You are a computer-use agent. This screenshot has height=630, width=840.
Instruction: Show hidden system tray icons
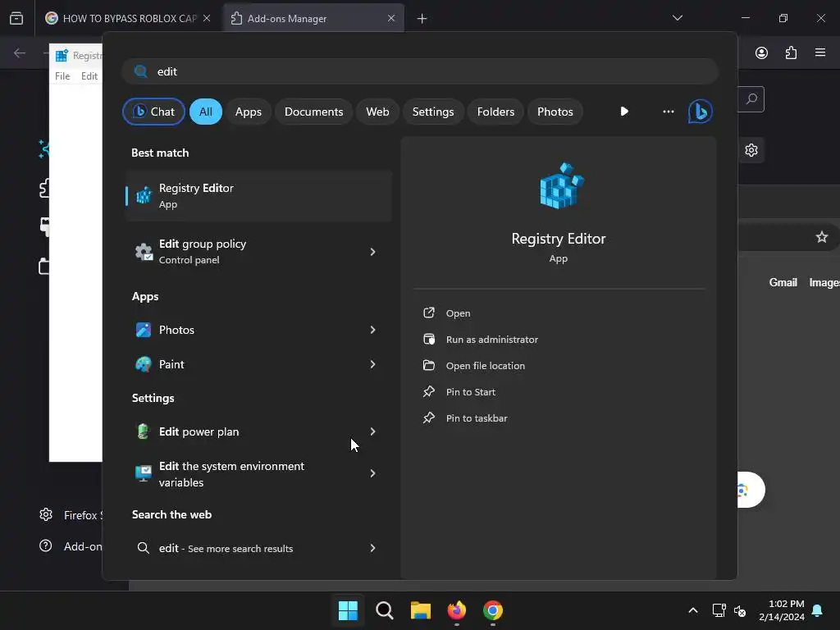pyautogui.click(x=692, y=610)
